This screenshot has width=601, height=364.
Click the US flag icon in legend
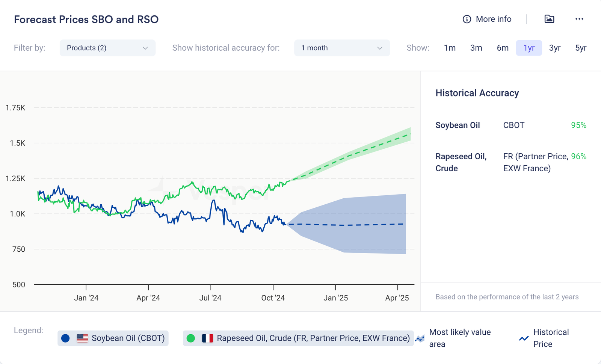pyautogui.click(x=82, y=338)
